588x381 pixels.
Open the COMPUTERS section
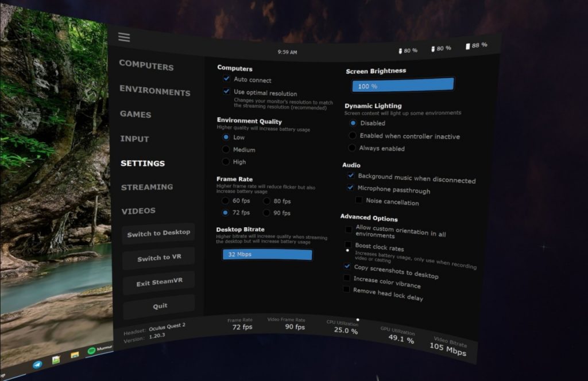[x=146, y=65]
